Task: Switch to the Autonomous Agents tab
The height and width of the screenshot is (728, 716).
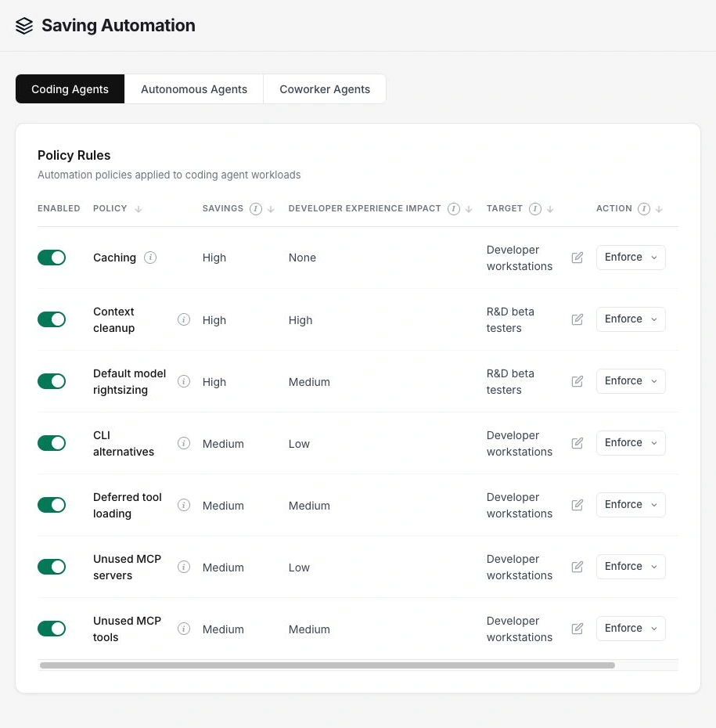Action: coord(194,88)
